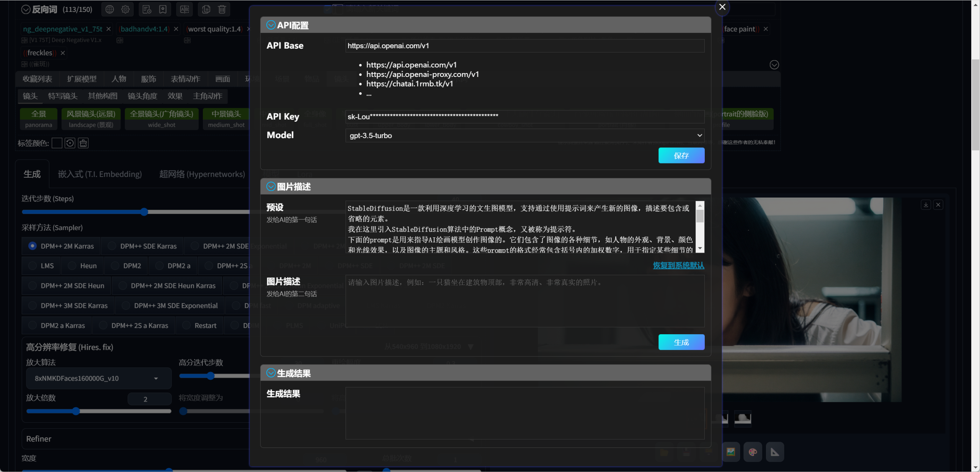Click the 保存 save button
Image resolution: width=980 pixels, height=472 pixels.
[x=681, y=155]
